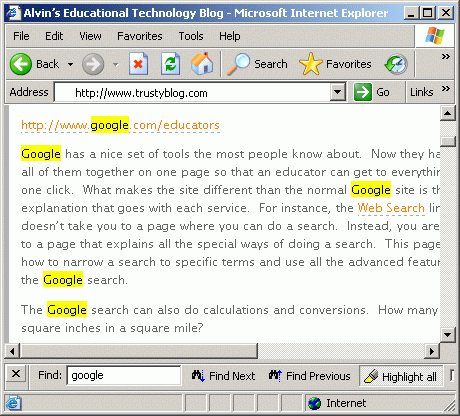Click Find Previous button
The image size is (460, 416).
tap(309, 376)
